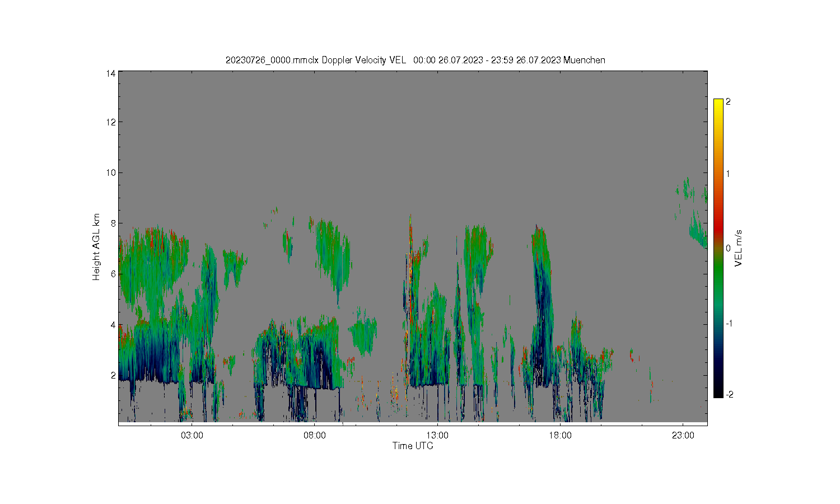Click the Height AGL km axis label
The width and height of the screenshot is (840, 504).
click(96, 247)
